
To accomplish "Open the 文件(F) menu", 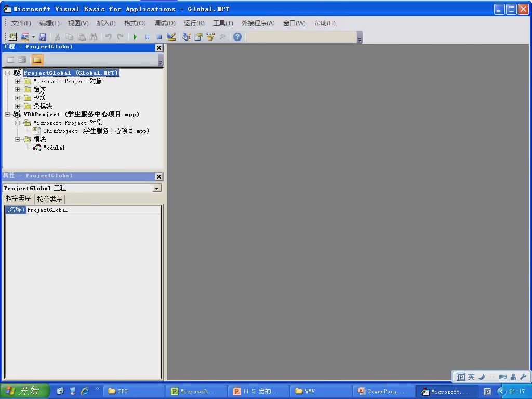I will point(21,23).
